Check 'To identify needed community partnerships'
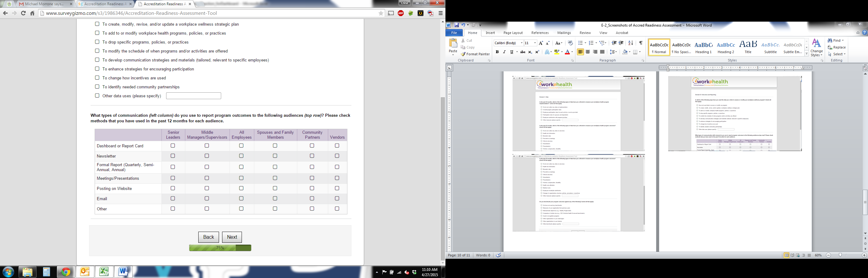 pyautogui.click(x=97, y=86)
